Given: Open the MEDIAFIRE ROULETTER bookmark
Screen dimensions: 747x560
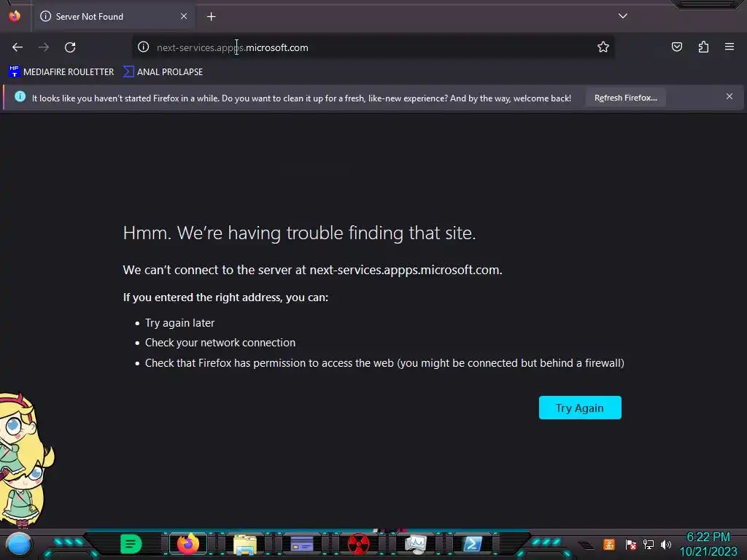Looking at the screenshot, I should [x=61, y=72].
